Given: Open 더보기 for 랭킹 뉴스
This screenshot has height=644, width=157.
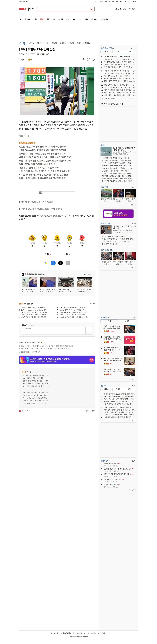Looking at the screenshot, I should [x=134, y=386].
